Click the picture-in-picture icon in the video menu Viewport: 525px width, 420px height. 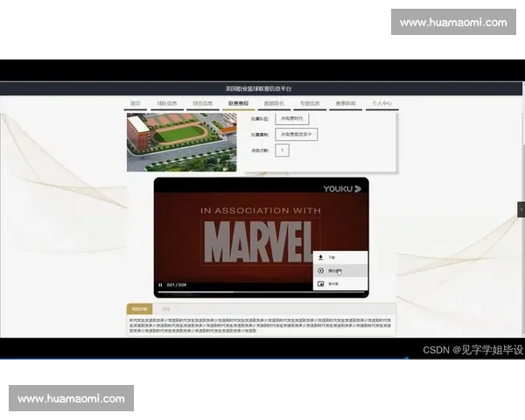pos(321,283)
